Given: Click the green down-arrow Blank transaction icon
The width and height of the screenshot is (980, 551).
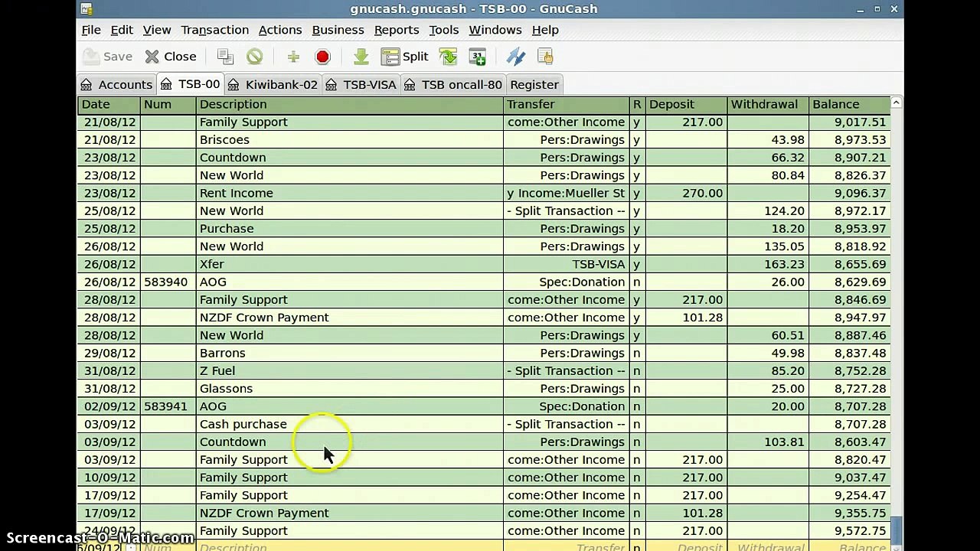Looking at the screenshot, I should [x=361, y=57].
